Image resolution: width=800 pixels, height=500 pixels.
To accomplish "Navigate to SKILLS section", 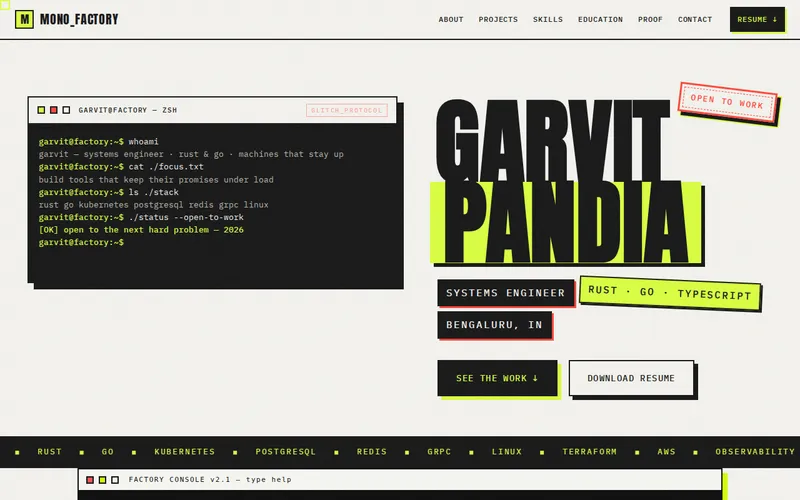I will point(548,19).
